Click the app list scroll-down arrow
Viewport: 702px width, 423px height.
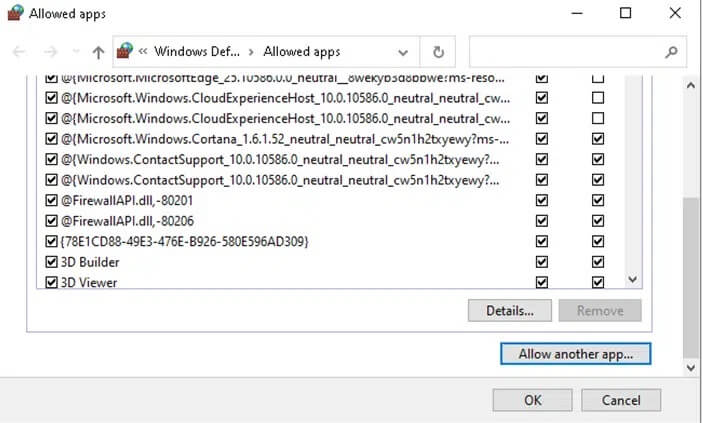633,279
